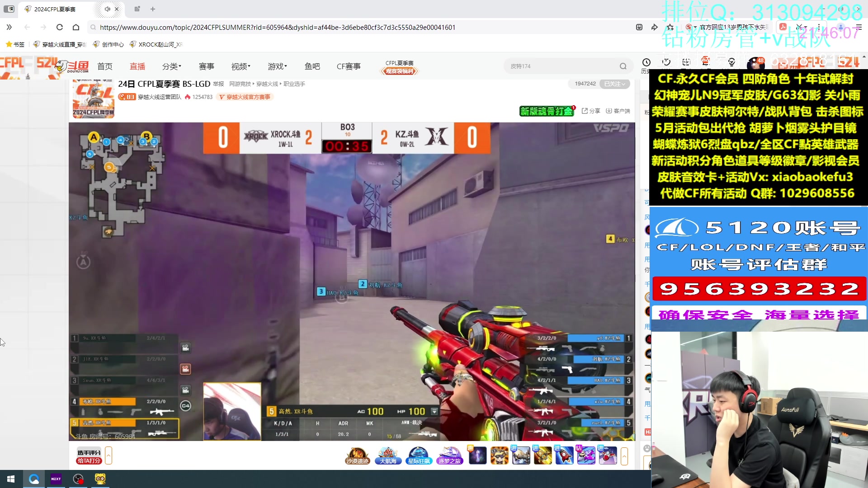Share the stream via 分享
The height and width of the screenshot is (488, 868).
[591, 111]
